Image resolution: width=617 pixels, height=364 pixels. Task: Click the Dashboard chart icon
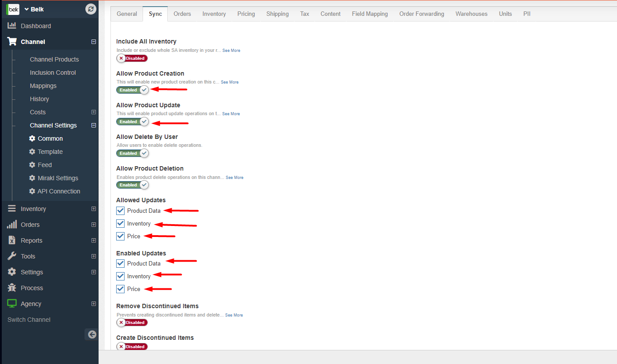12,26
